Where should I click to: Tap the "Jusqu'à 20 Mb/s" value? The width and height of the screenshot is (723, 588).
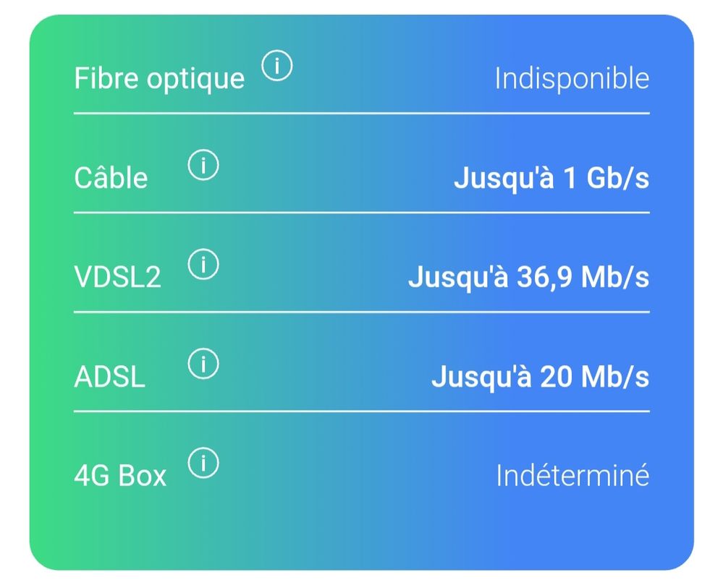click(x=540, y=377)
